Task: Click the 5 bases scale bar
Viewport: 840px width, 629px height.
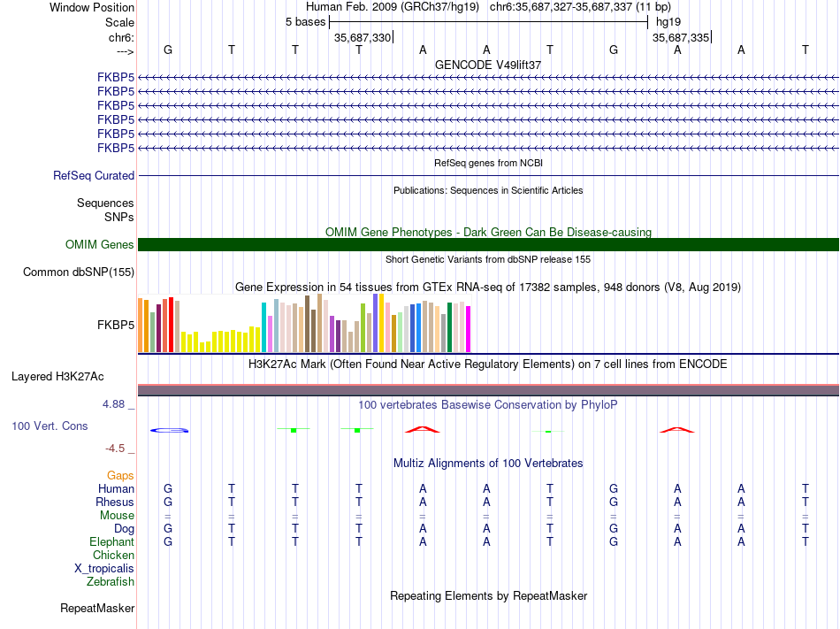Action: [488, 22]
